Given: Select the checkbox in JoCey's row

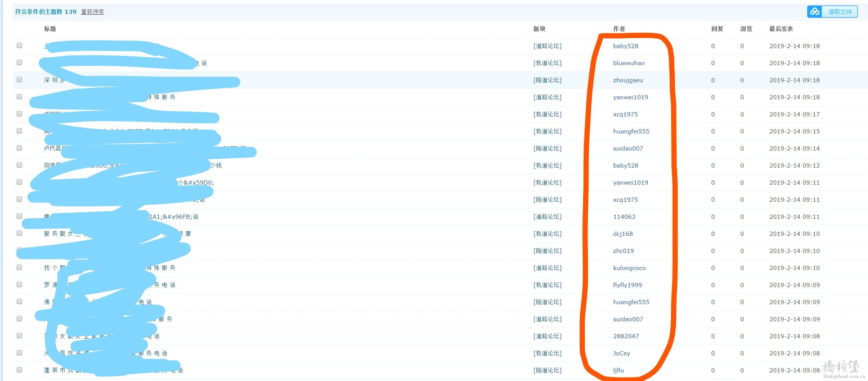Looking at the screenshot, I should click(19, 353).
